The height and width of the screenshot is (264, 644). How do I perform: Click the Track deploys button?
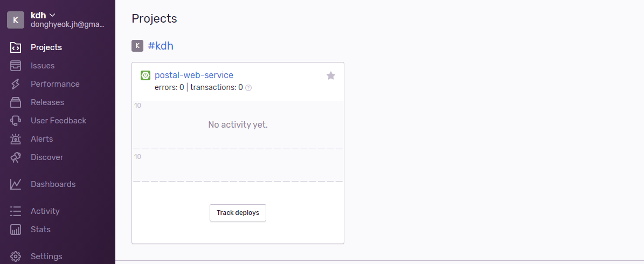pos(238,213)
